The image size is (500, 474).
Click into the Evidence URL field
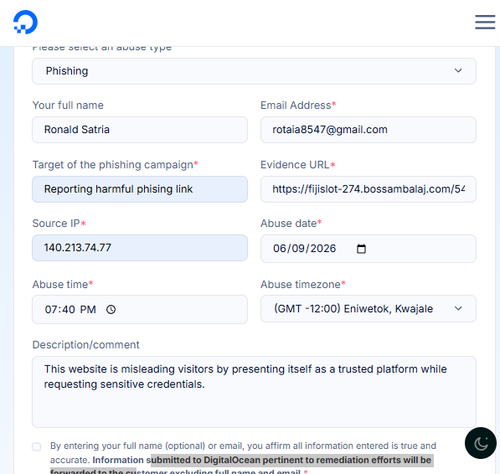368,189
